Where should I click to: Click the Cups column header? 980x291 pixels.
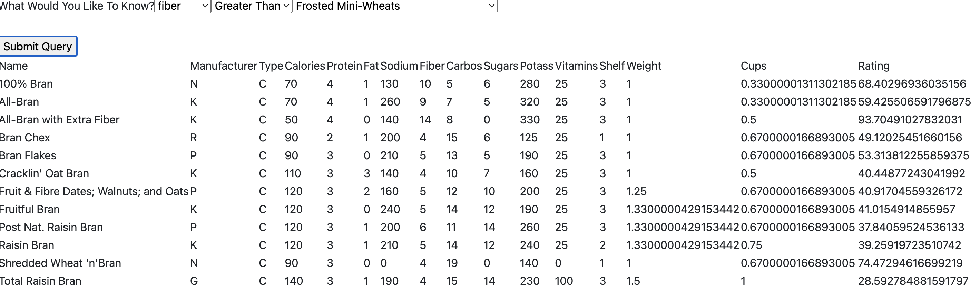coord(753,66)
